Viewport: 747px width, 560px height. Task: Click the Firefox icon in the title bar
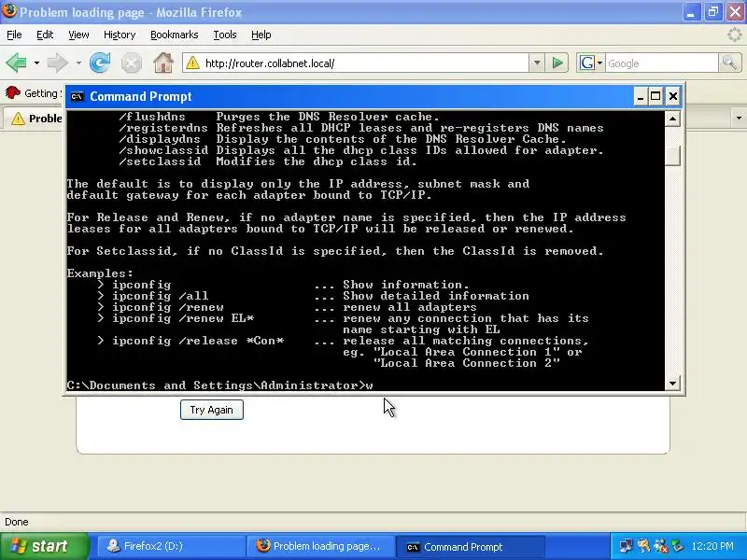click(8, 10)
